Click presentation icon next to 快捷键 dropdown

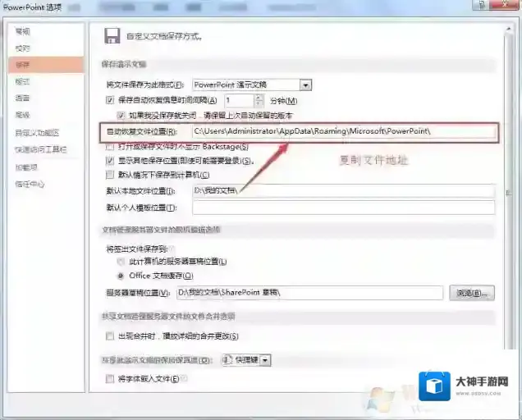tap(228, 360)
